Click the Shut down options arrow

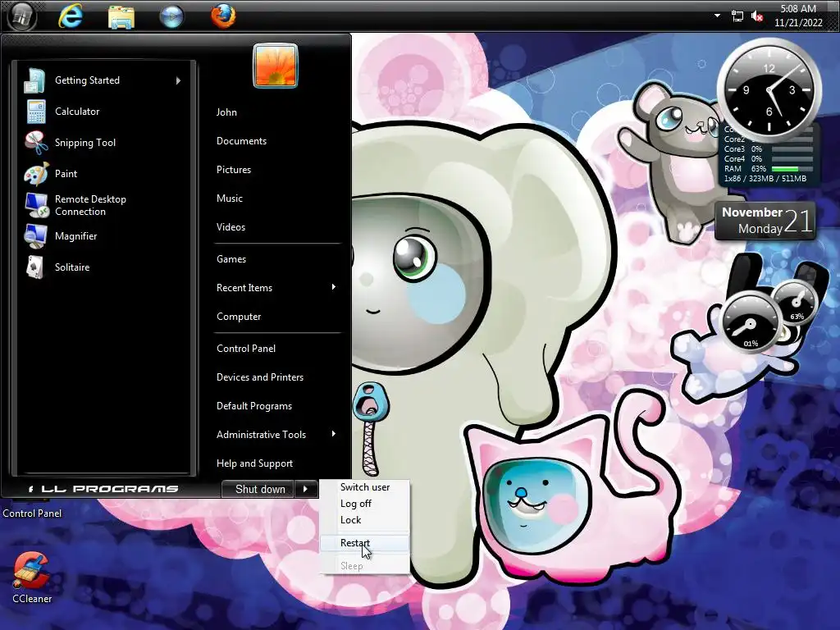pyautogui.click(x=306, y=489)
